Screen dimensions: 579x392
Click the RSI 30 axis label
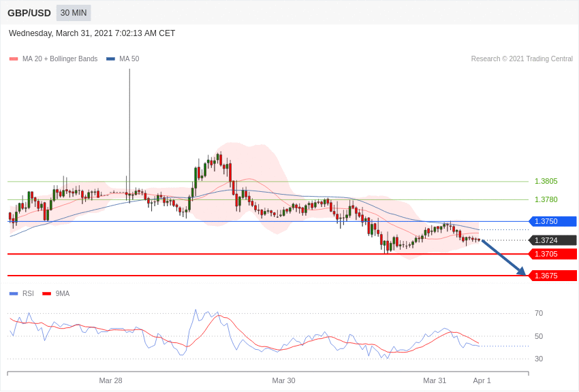pyautogui.click(x=539, y=359)
